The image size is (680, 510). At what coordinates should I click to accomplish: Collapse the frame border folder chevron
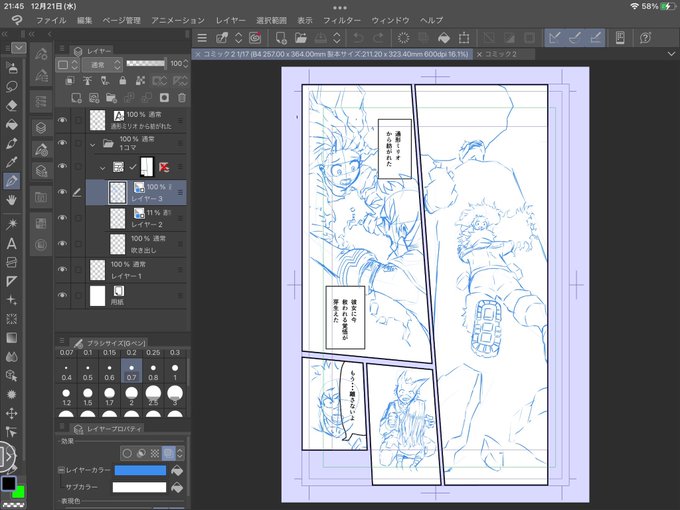[102, 168]
